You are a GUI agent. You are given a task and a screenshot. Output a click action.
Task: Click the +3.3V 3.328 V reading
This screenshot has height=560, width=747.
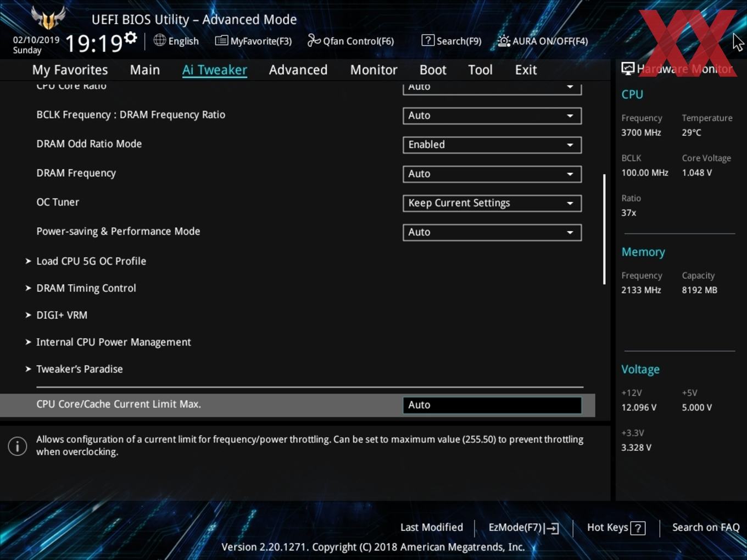click(x=637, y=447)
